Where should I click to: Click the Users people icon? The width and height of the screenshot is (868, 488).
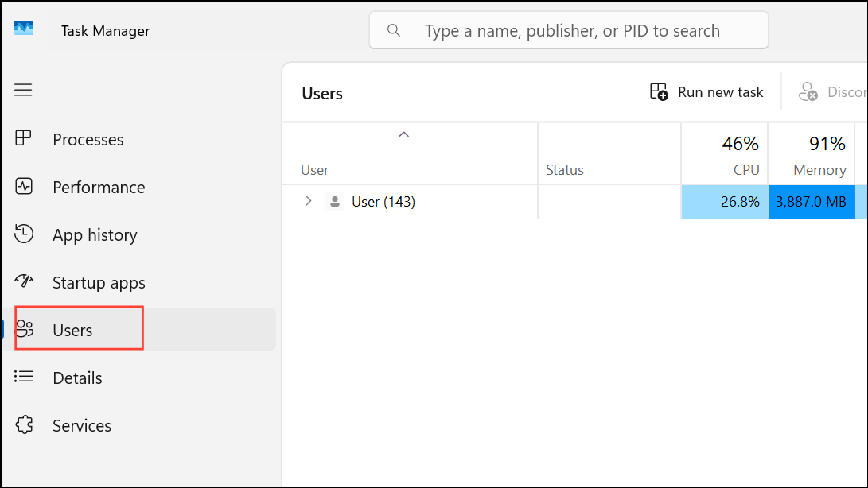tap(25, 329)
